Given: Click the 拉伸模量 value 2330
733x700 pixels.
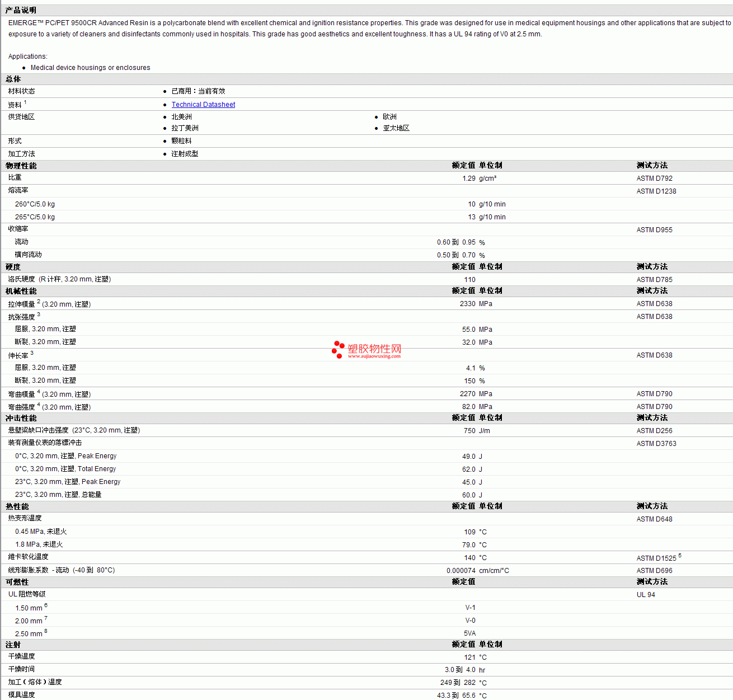Looking at the screenshot, I should coord(468,304).
